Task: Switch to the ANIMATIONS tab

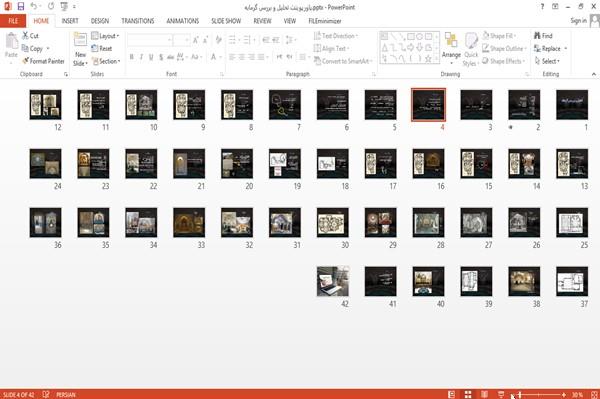Action: [x=183, y=21]
